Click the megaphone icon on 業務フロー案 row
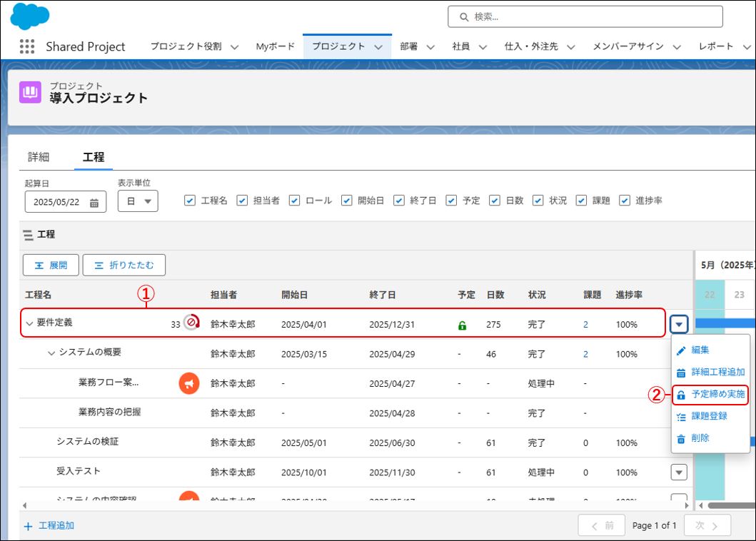 pyautogui.click(x=189, y=383)
